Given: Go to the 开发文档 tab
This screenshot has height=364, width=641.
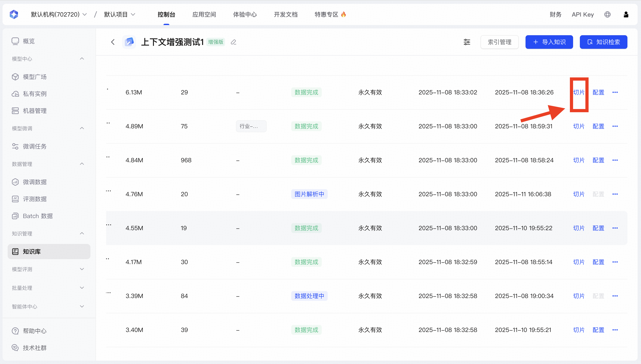Looking at the screenshot, I should click(286, 14).
